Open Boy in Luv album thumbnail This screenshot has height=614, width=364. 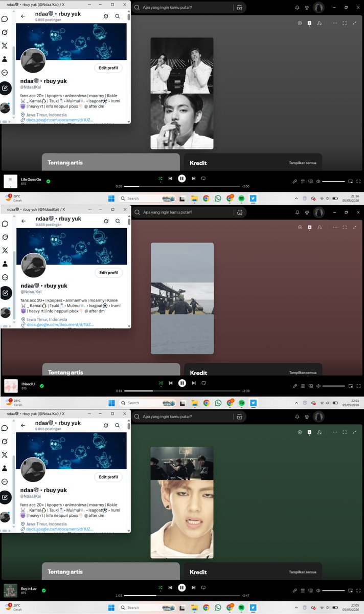click(x=10, y=590)
